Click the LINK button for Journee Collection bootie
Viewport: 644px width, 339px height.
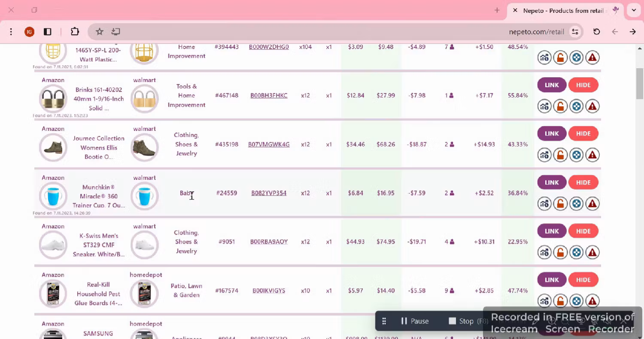[x=552, y=133]
